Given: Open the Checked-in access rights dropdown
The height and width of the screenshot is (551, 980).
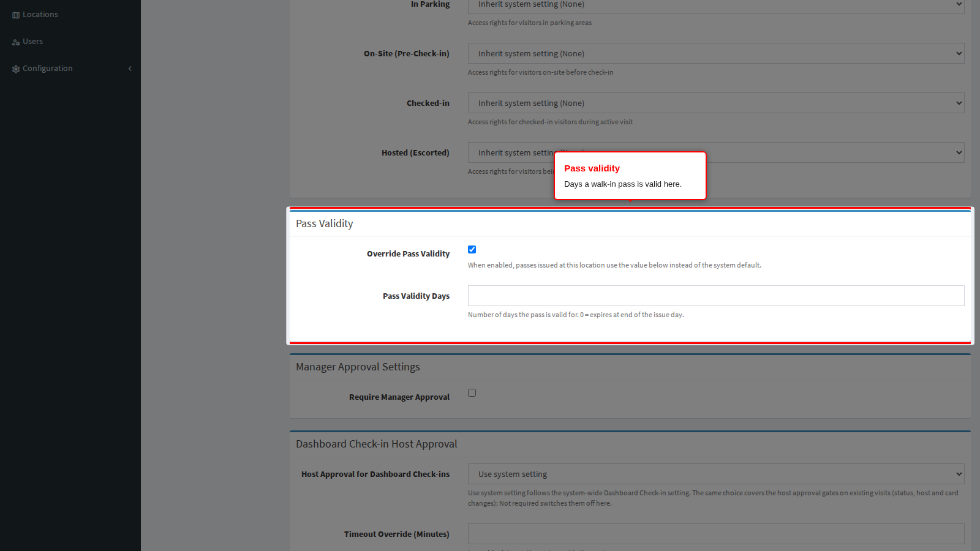Looking at the screenshot, I should click(x=716, y=103).
